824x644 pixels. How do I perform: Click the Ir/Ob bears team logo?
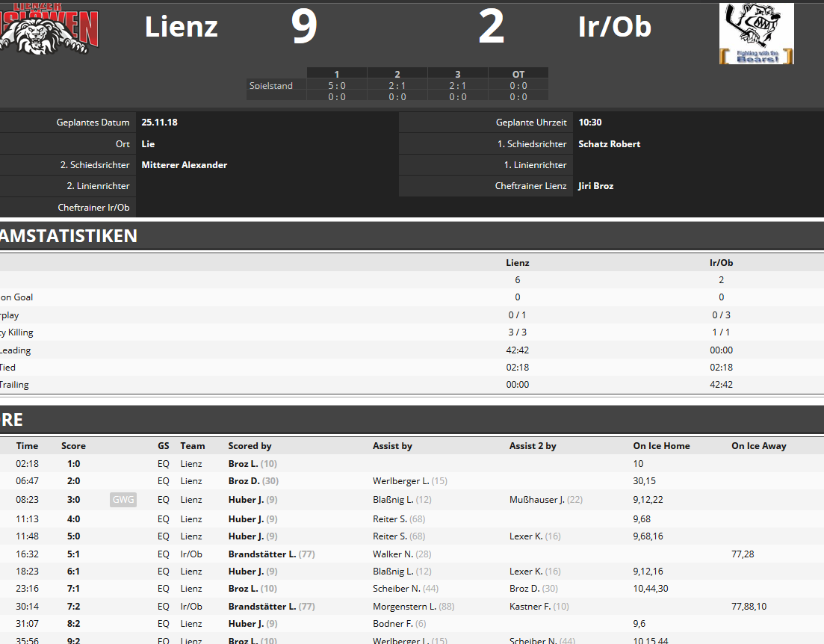tap(756, 34)
